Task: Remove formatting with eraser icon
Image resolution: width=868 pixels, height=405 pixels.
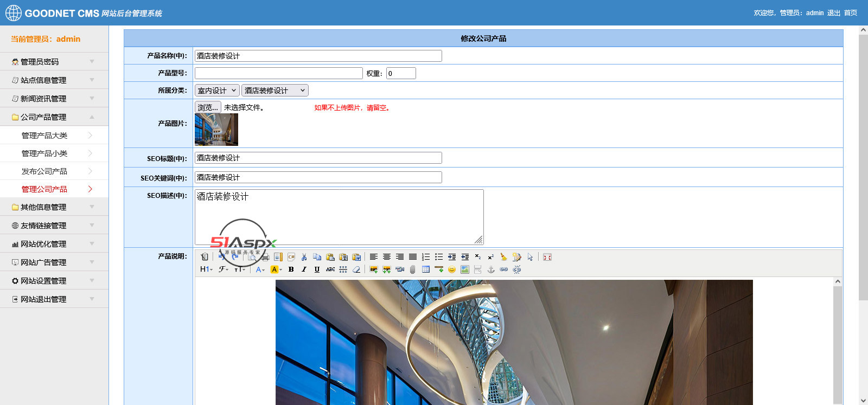Action: point(356,269)
